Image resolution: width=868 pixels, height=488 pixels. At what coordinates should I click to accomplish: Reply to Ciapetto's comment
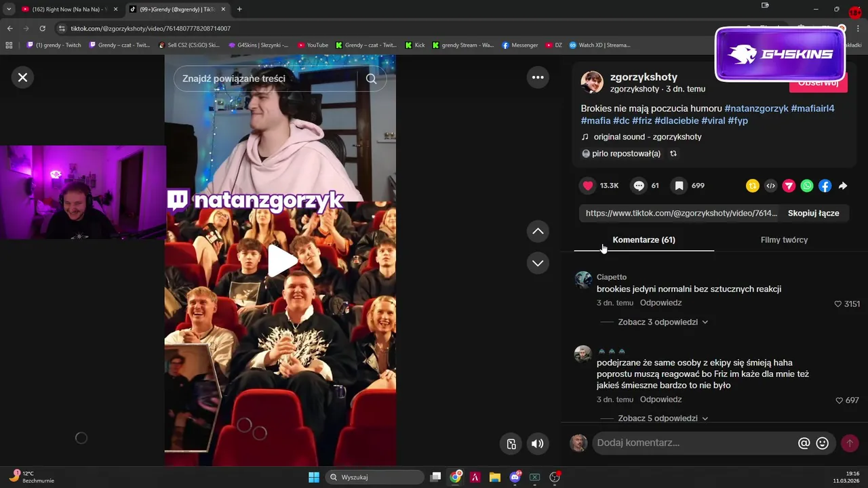tap(660, 303)
